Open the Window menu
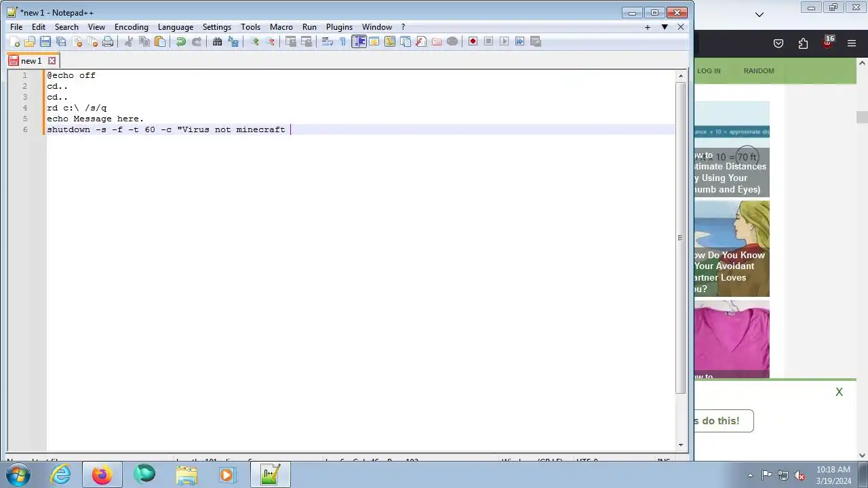Image resolution: width=868 pixels, height=488 pixels. click(377, 27)
